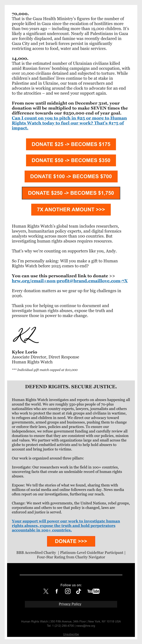Image resolution: width=142 pixels, height=644 pixels.
Task: Click the Unsubscribe link
Action: coord(71,634)
